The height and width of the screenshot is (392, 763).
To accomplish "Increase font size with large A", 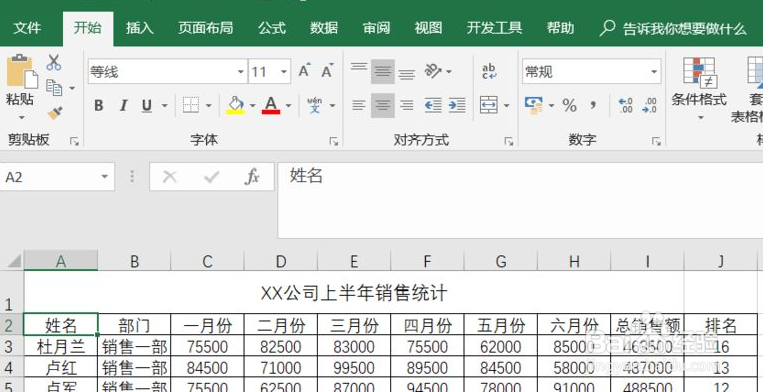I will click(305, 71).
